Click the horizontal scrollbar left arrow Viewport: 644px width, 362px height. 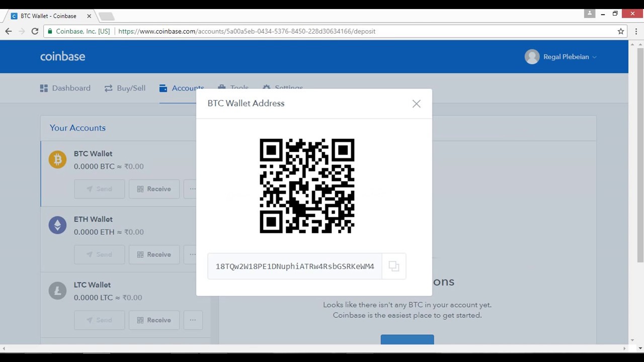[4, 348]
